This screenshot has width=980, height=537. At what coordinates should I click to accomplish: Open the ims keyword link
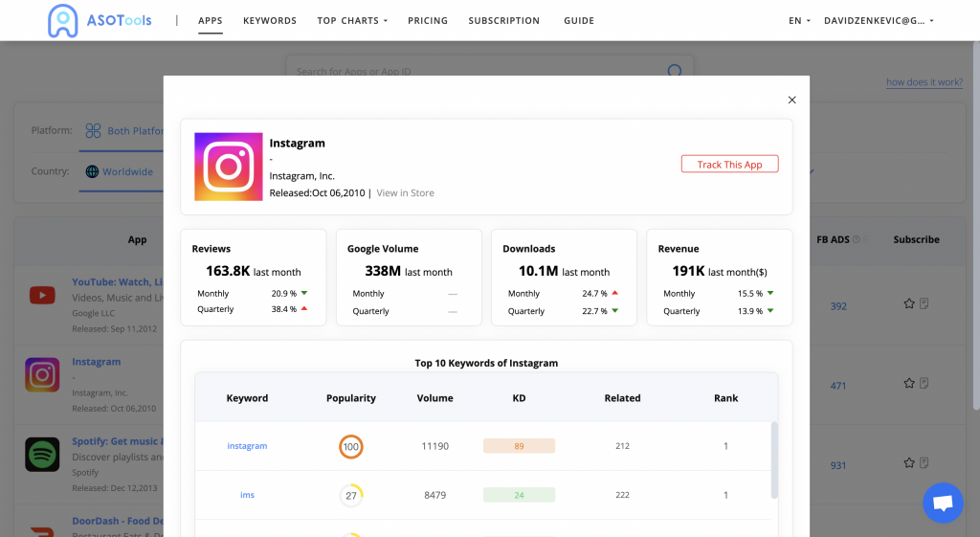[247, 495]
